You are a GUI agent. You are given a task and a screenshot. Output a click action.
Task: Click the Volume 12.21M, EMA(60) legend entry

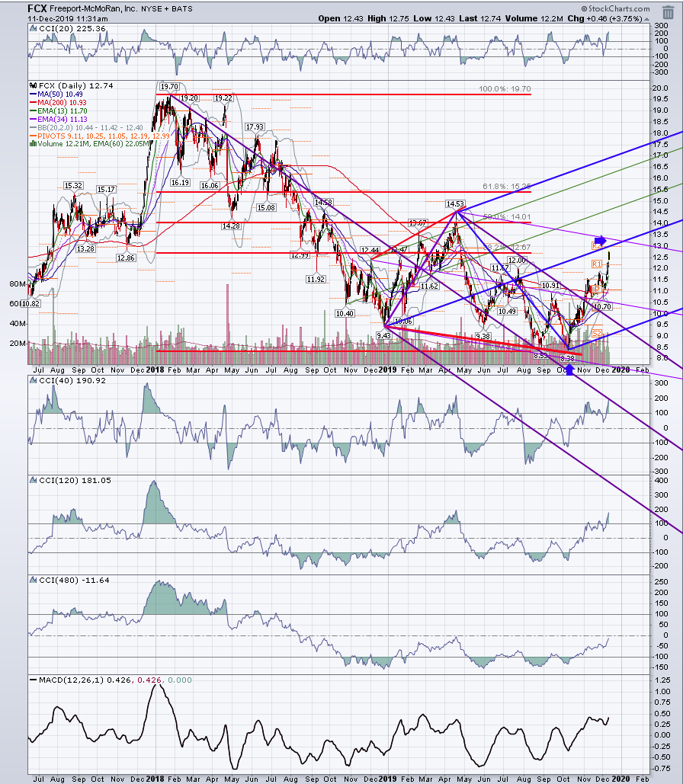pos(90,144)
